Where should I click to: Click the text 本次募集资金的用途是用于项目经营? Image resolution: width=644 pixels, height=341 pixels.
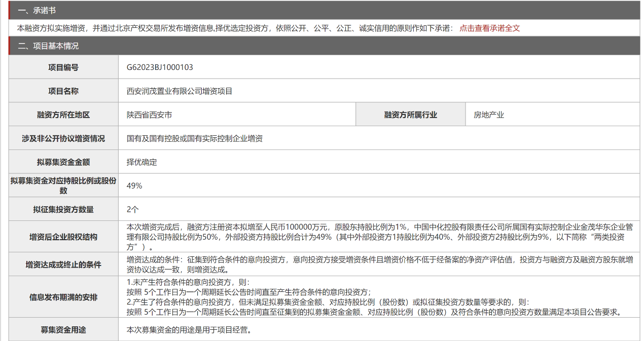click(189, 330)
